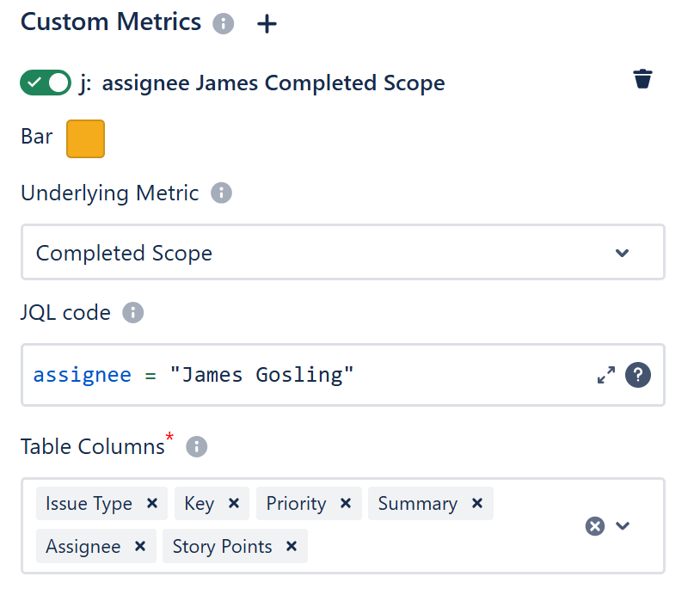
Task: Remove the Issue Type column tag
Action: (152, 504)
